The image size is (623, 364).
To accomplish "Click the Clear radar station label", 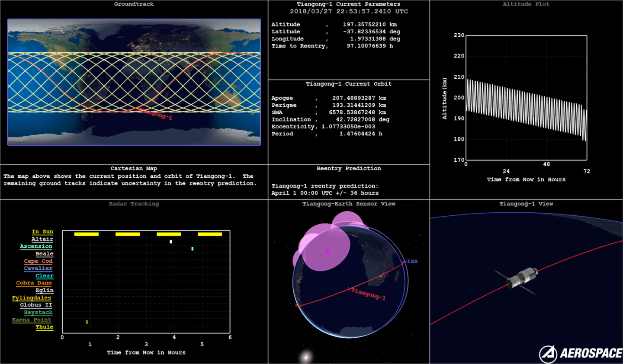I will click(x=45, y=276).
